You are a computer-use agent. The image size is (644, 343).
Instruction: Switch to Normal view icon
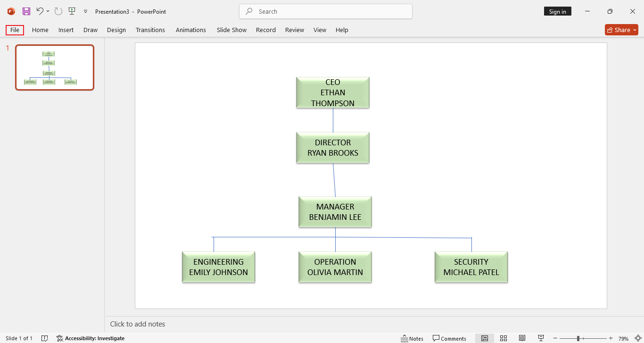point(485,338)
